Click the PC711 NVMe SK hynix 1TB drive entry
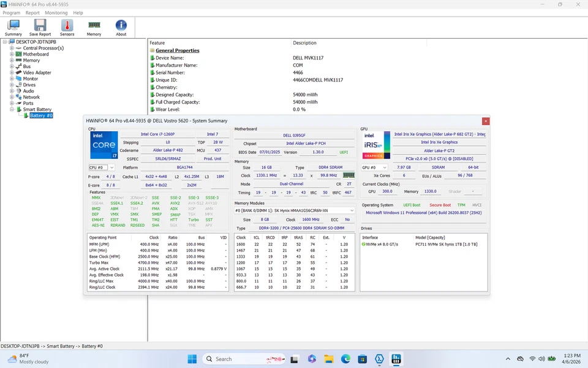 (447, 244)
